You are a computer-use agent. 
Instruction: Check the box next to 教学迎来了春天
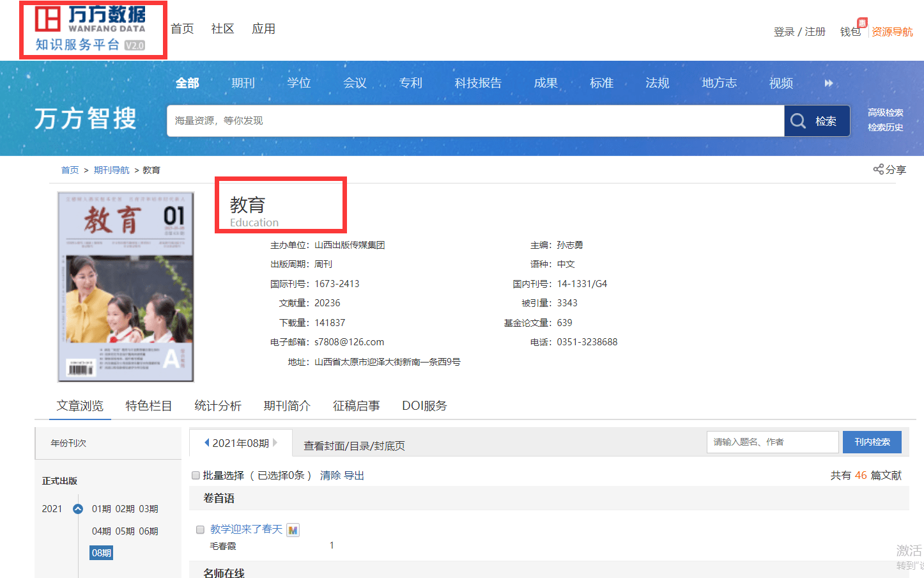coord(201,529)
